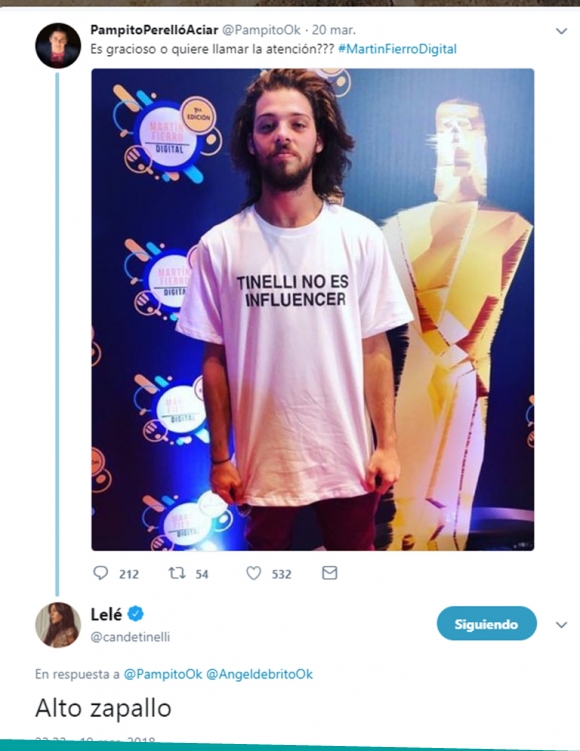Click the PampitoPerellóAciar display name
580x751 pixels.
pos(154,30)
